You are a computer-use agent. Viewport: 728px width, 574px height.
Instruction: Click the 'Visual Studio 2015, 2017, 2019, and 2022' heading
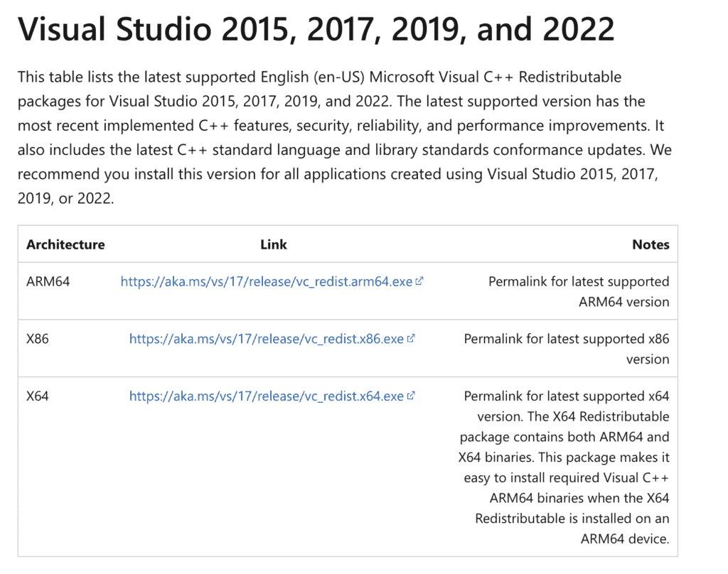point(316,29)
